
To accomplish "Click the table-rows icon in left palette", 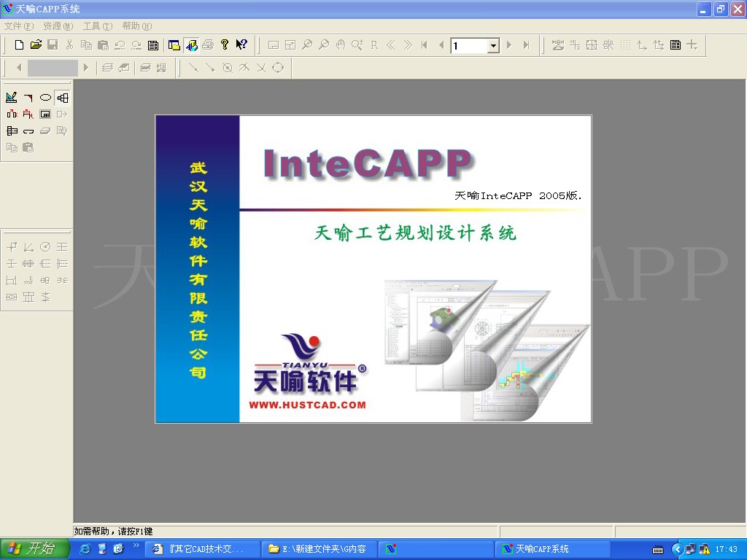I will pos(12,131).
